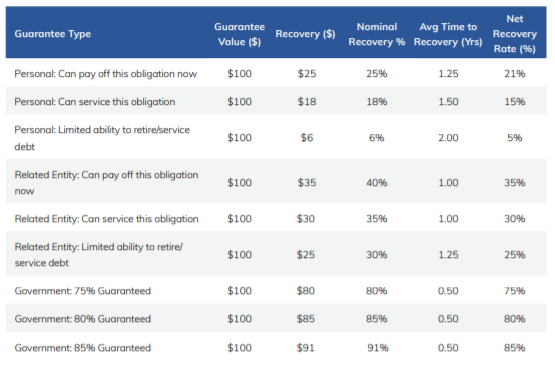Click the Recovery ($) column header
Image resolution: width=555 pixels, height=376 pixels.
tap(305, 34)
